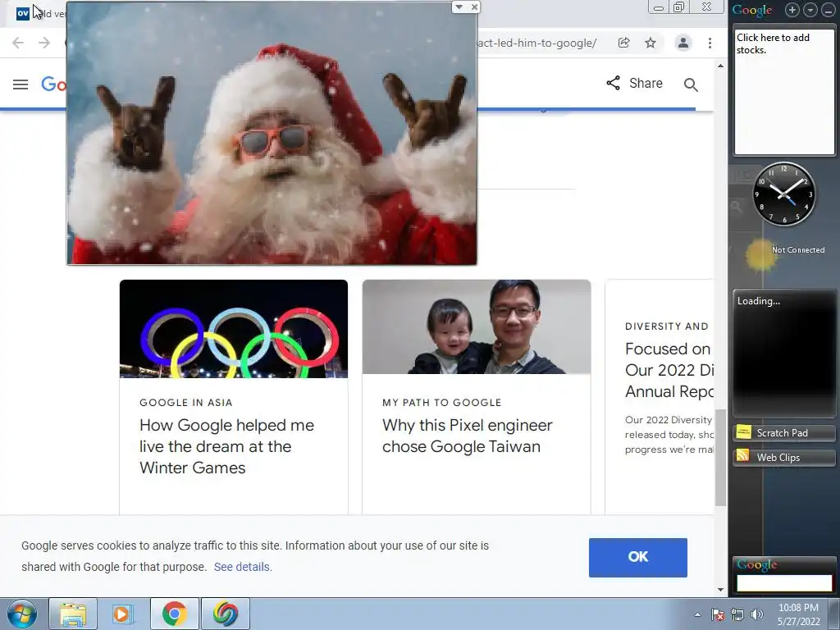
Task: Click page scrollbar up arrow
Action: pos(720,66)
